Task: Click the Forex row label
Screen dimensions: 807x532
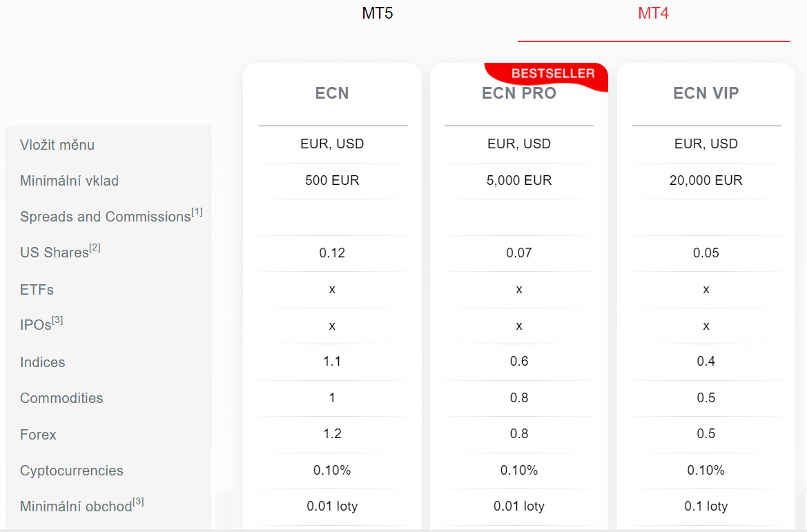Action: [38, 435]
